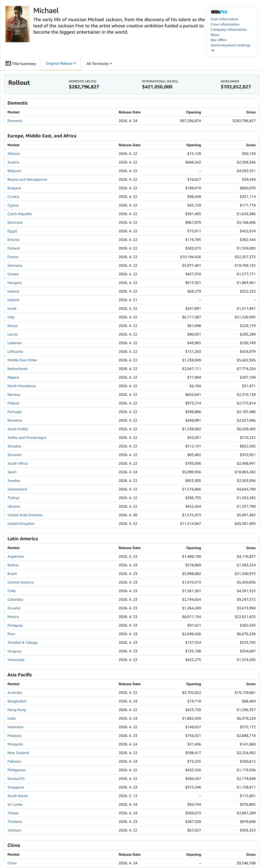Open Bosnia and Herzegovina market link
261x868 pixels.
pyautogui.click(x=27, y=180)
